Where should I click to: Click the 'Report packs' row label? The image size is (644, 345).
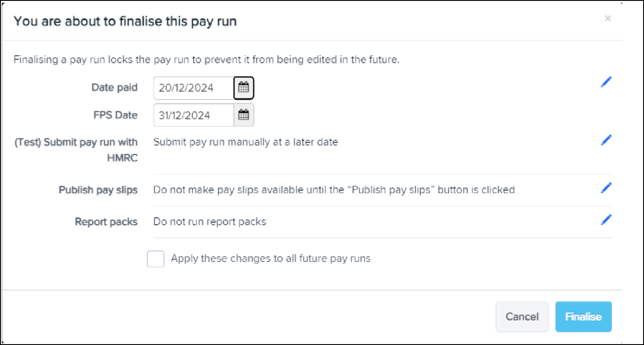(x=106, y=222)
